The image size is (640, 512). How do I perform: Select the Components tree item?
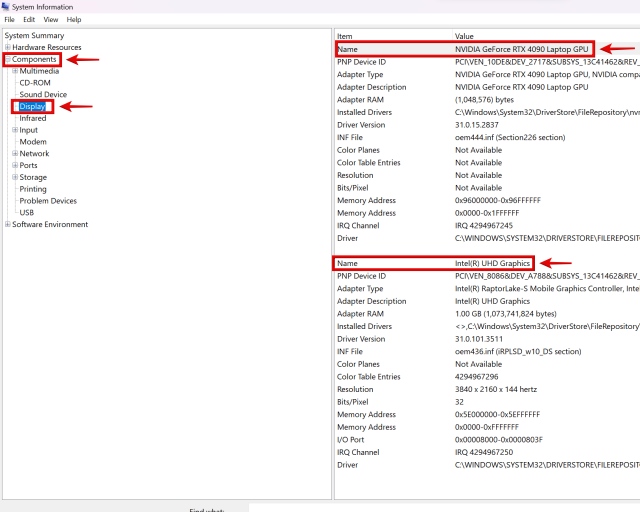coord(34,59)
